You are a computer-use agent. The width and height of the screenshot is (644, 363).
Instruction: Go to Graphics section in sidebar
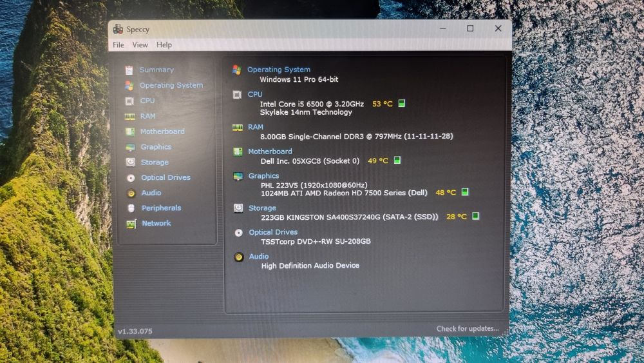156,147
